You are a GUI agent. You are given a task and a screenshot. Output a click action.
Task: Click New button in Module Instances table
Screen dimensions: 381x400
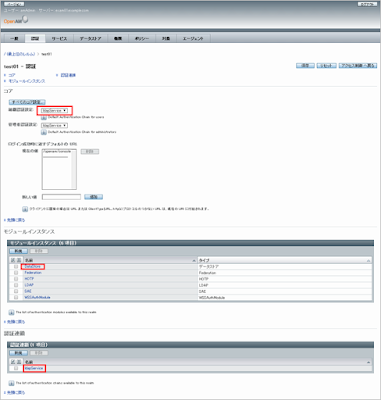coord(18,251)
